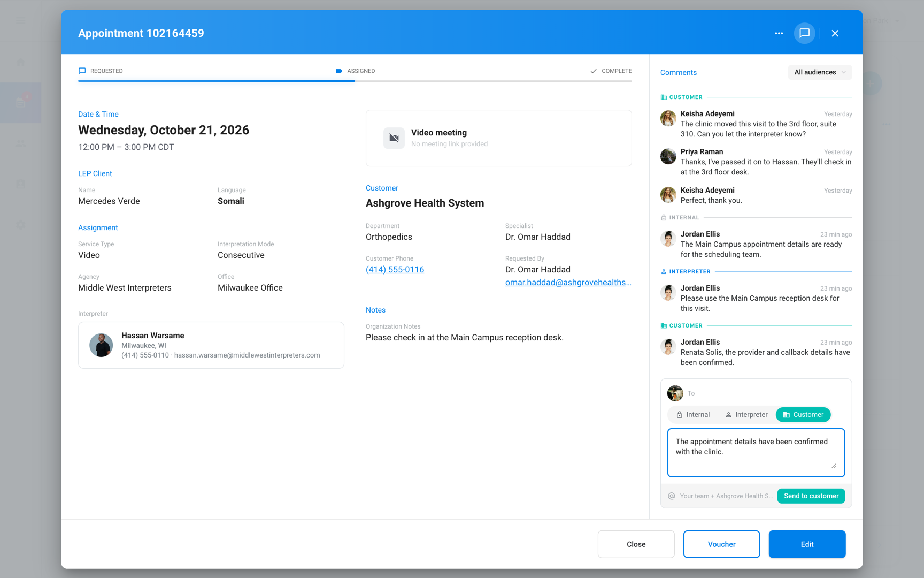Image resolution: width=924 pixels, height=578 pixels.
Task: Click Jordan Ellis's internal comment
Action: [x=756, y=244]
